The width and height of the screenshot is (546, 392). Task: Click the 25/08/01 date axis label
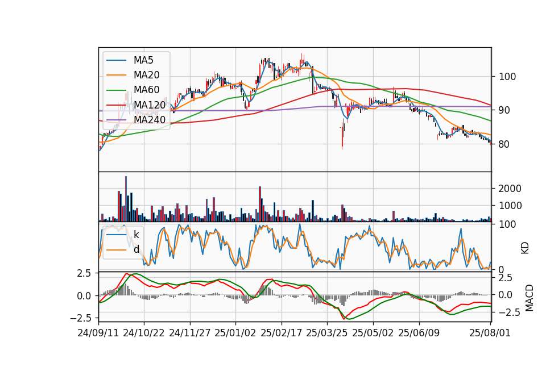490,333
